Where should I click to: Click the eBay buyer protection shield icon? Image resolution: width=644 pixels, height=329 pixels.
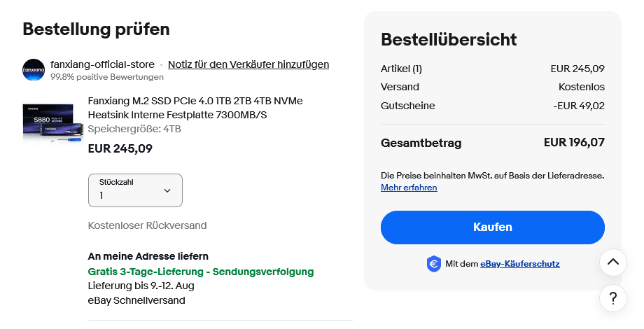(433, 264)
